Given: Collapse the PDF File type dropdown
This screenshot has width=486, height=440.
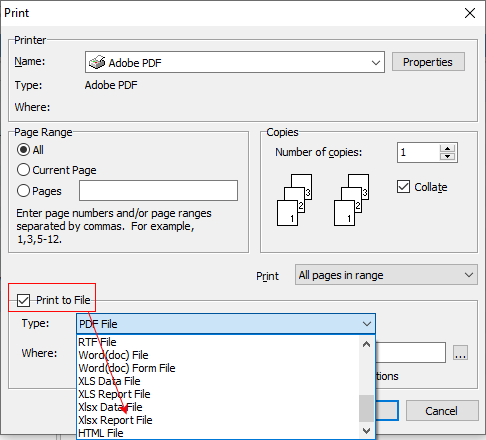Looking at the screenshot, I should [226, 324].
